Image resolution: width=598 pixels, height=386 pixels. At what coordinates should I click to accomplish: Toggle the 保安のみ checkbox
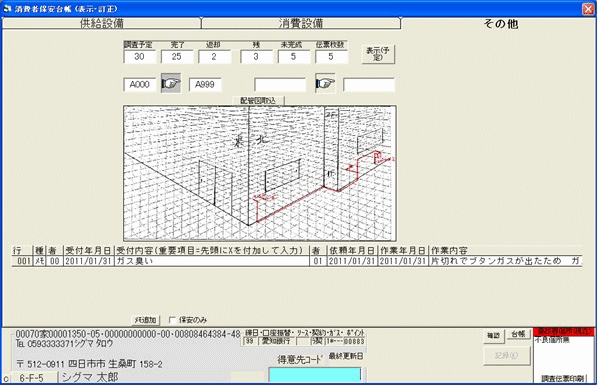172,320
